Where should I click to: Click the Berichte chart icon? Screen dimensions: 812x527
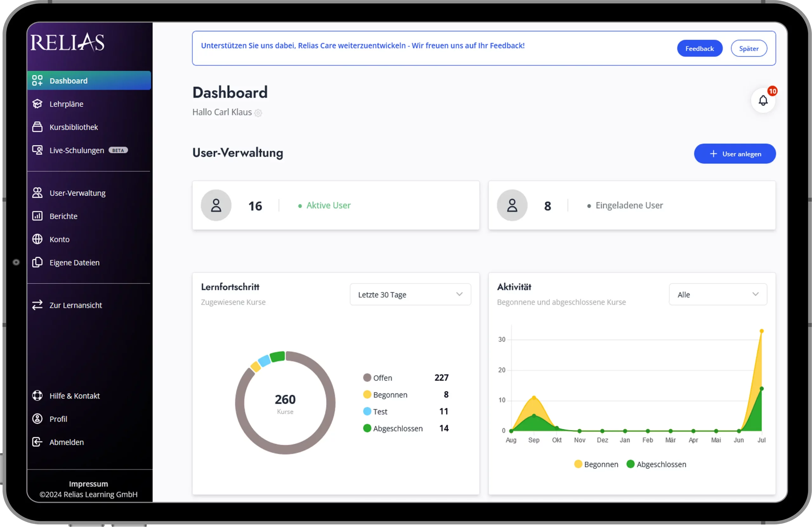point(37,216)
